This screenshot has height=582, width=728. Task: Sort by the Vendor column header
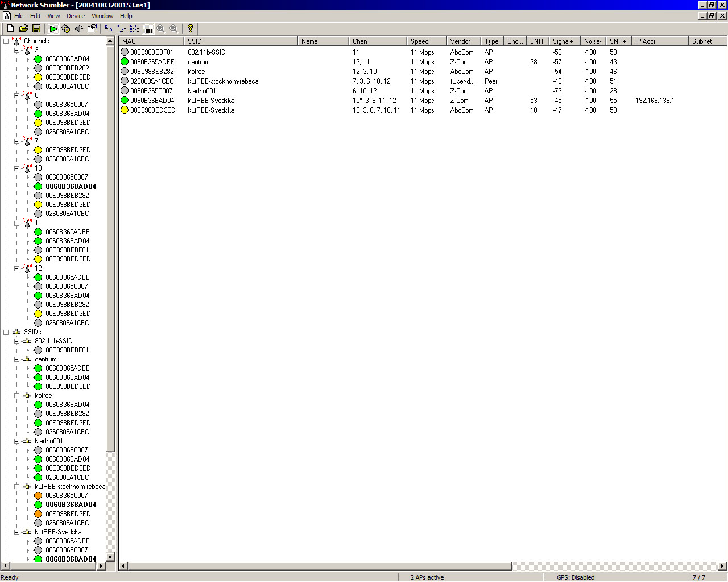coord(464,41)
